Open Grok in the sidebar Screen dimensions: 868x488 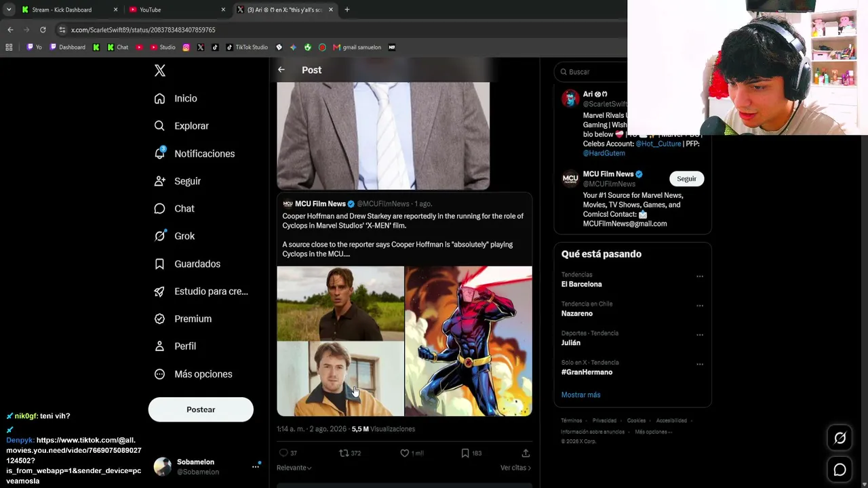point(174,236)
